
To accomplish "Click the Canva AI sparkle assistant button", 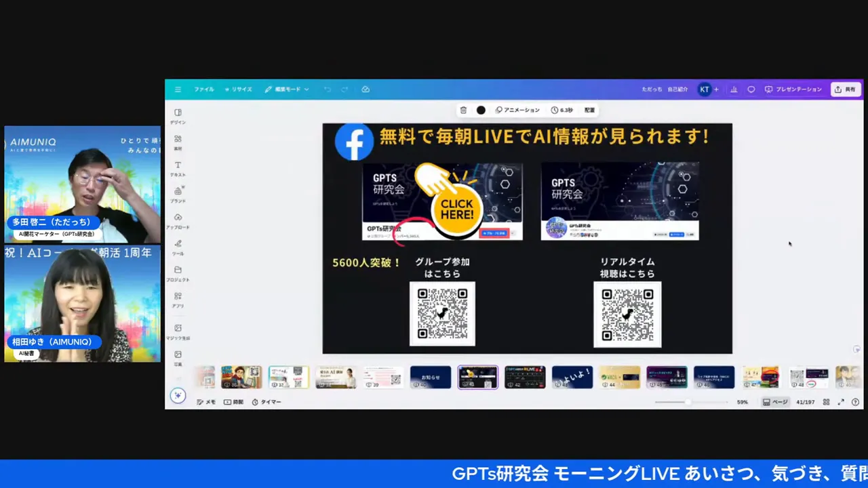I will 178,396.
